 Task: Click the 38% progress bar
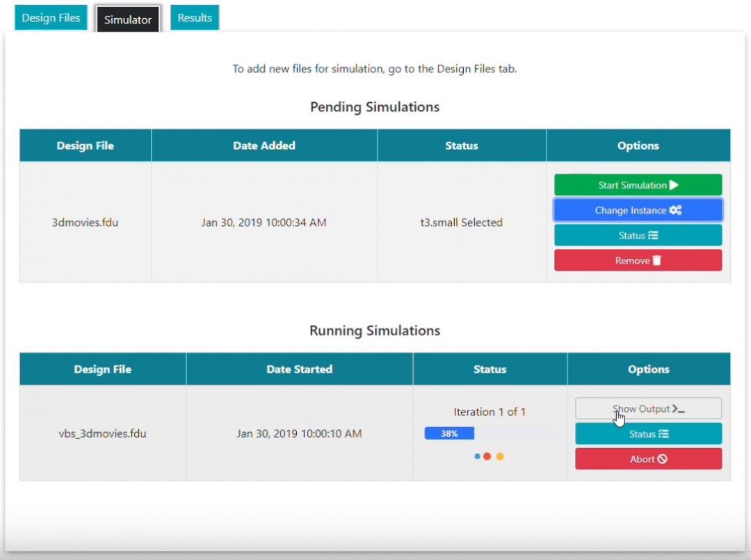(449, 433)
